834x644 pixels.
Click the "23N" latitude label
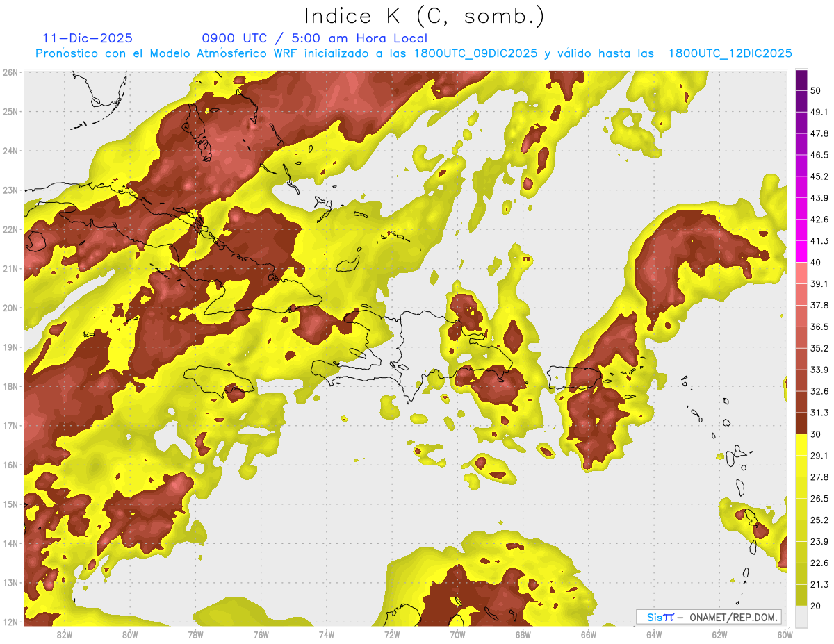tap(10, 190)
